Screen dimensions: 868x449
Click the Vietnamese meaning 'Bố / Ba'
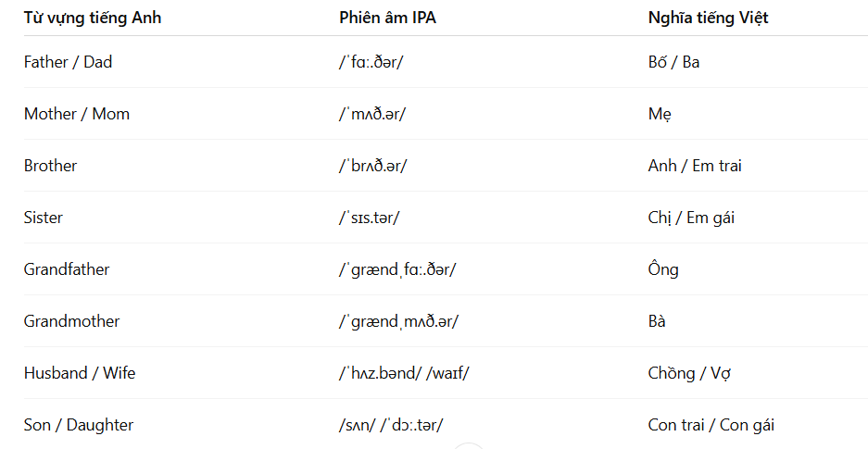tap(673, 62)
